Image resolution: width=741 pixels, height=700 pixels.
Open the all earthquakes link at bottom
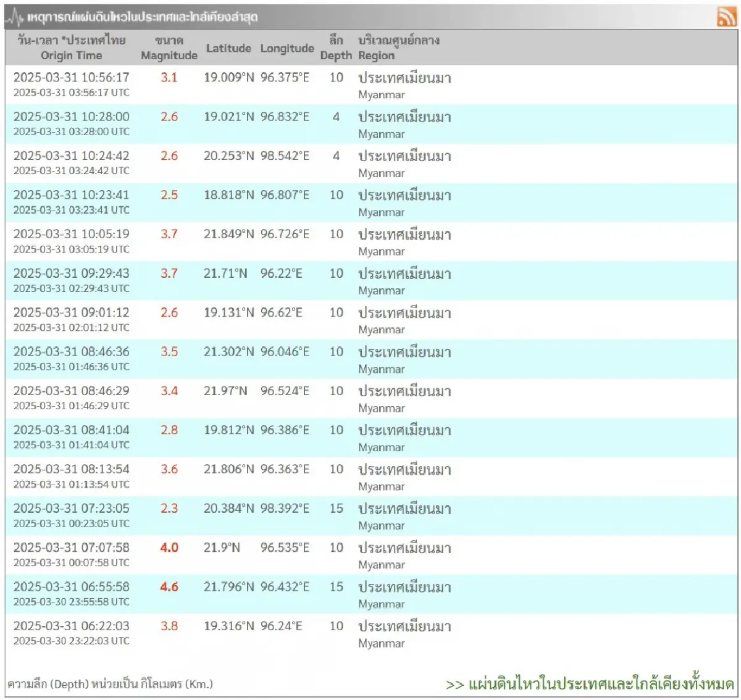point(590,684)
